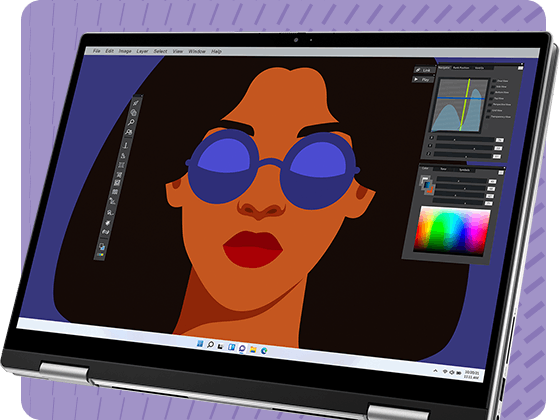Pick a hue from the color spectrum
The width and height of the screenshot is (560, 420).
point(451,230)
